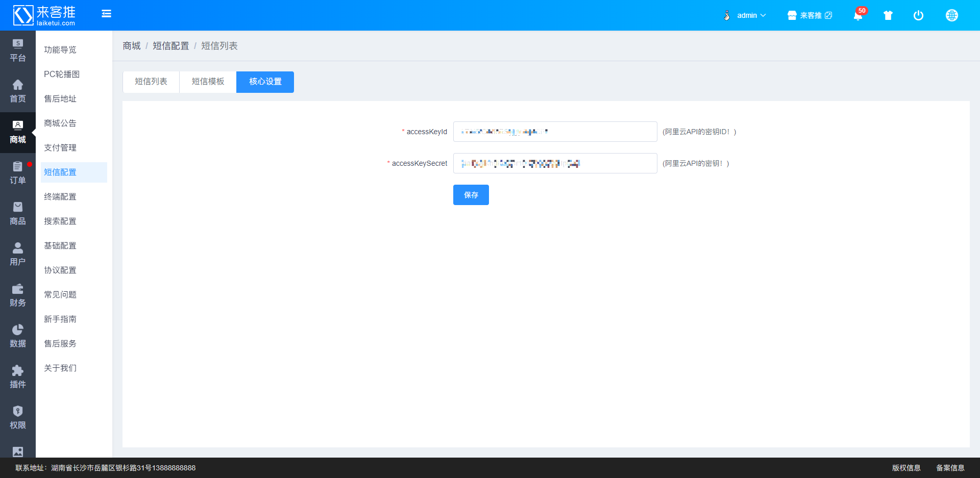Open 用户 users sidebar icon
Image resolution: width=980 pixels, height=478 pixels.
[x=18, y=255]
